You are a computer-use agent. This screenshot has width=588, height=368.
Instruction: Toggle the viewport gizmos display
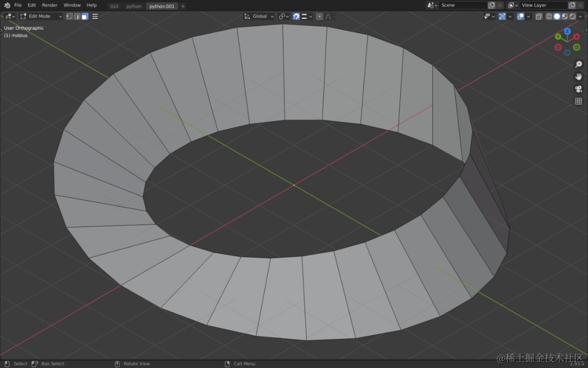(x=502, y=16)
